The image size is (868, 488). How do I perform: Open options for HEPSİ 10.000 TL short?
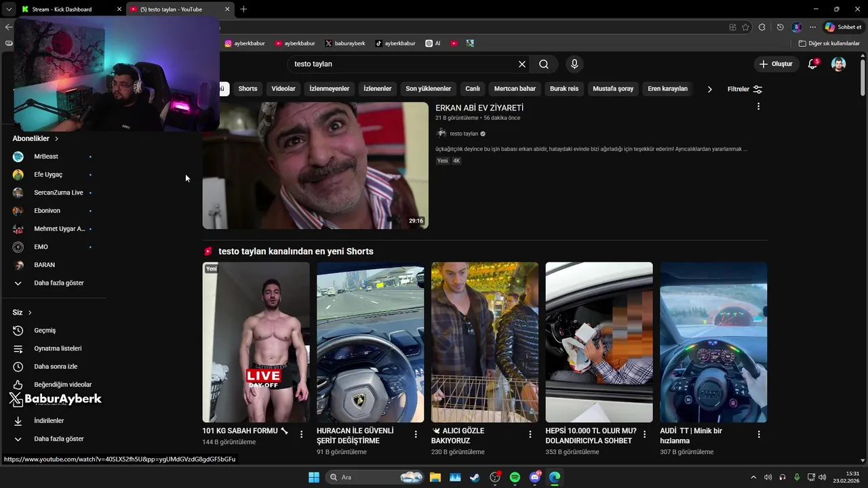(645, 434)
